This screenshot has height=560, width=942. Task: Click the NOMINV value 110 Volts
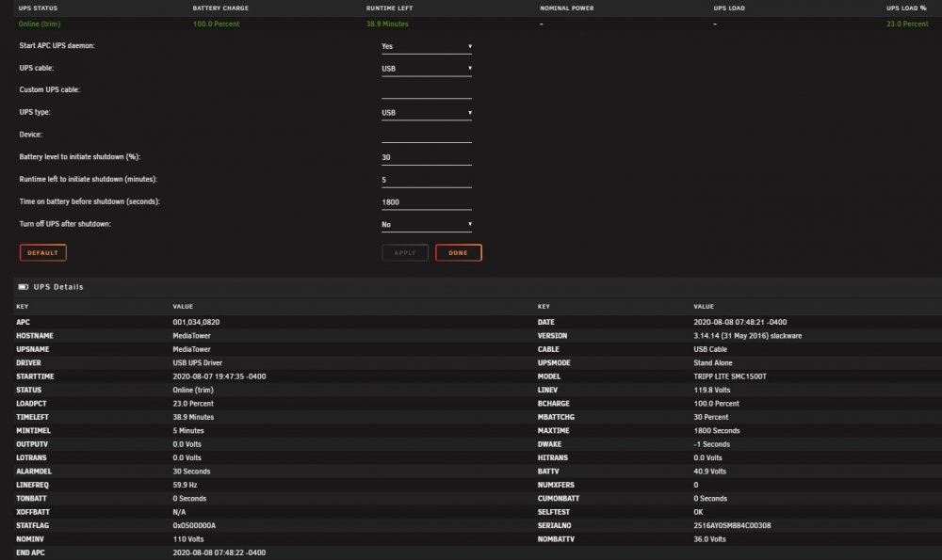click(x=188, y=539)
